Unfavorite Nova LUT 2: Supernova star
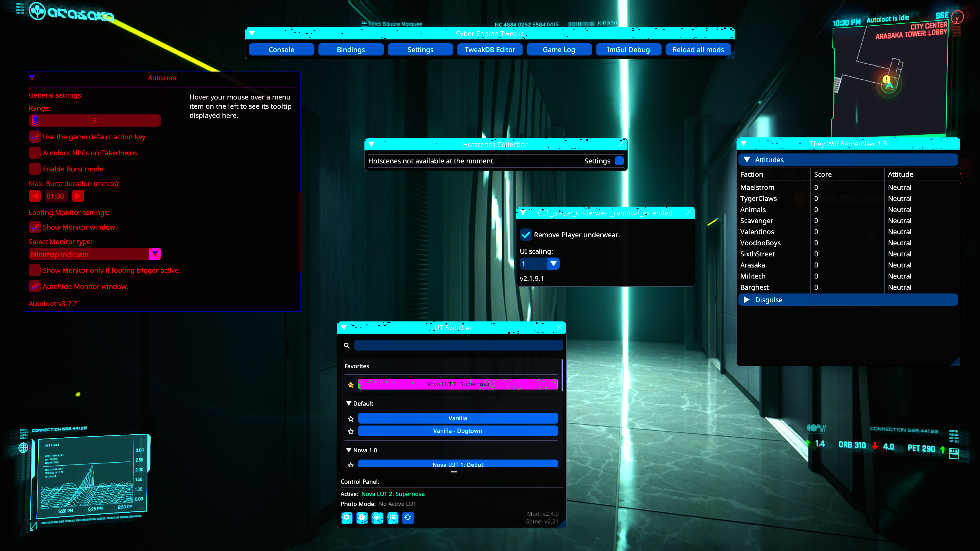980x551 pixels. [350, 385]
